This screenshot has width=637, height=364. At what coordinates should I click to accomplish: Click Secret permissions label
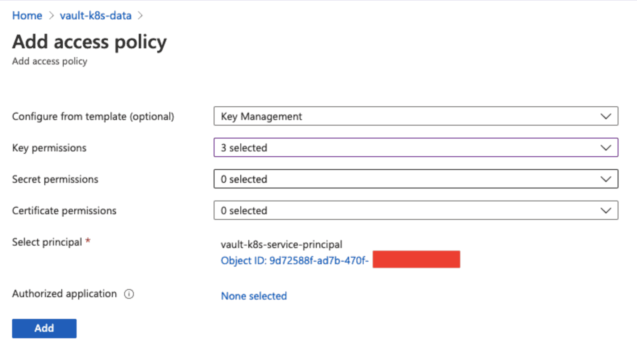point(55,179)
